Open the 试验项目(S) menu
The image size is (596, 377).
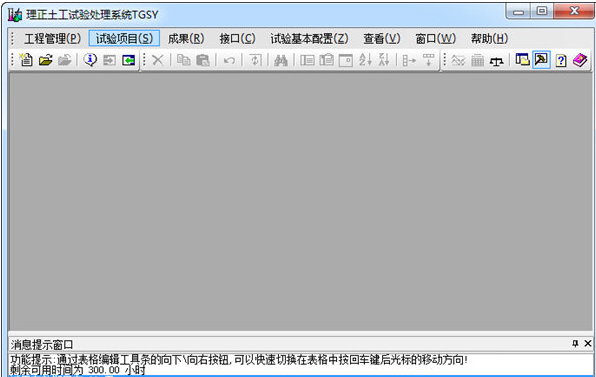(124, 38)
